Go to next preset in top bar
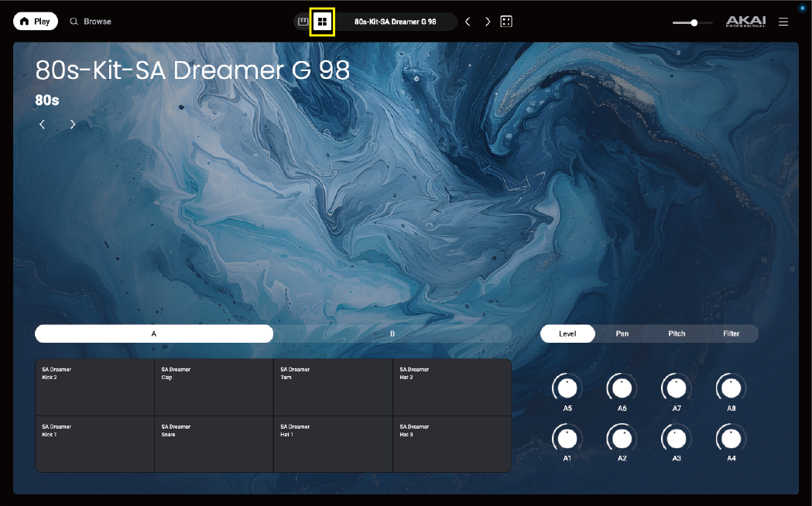Viewport: 812px width, 506px height. pos(488,22)
